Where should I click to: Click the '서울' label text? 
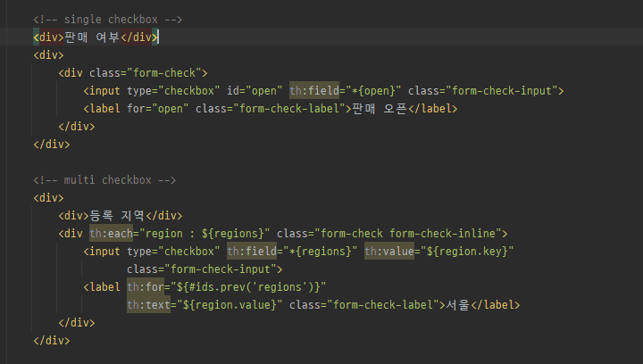[457, 304]
